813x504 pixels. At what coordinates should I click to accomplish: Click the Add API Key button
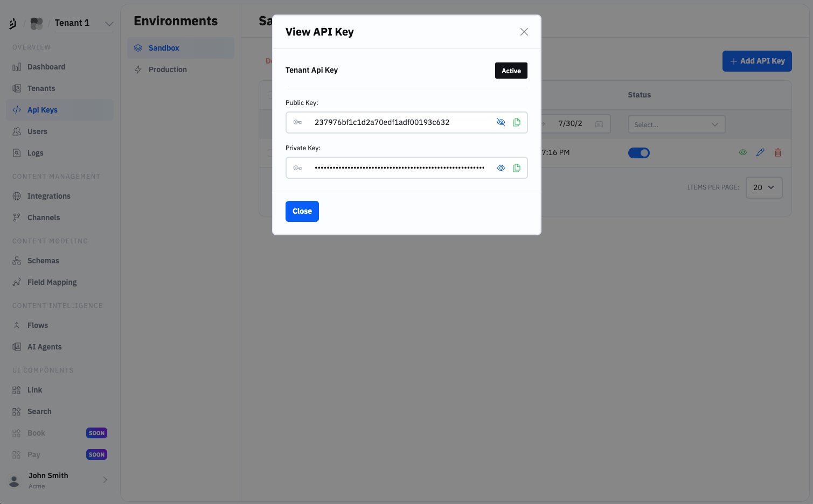[x=756, y=61]
